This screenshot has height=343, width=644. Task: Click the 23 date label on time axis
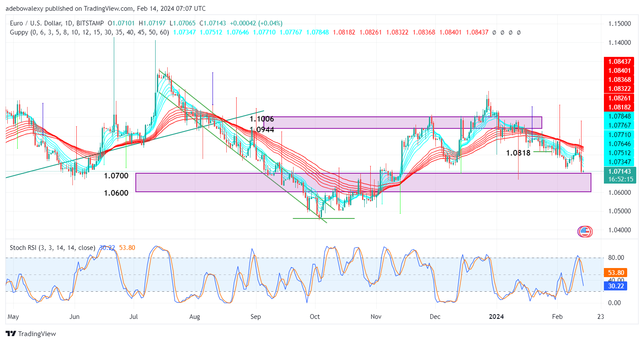pyautogui.click(x=601, y=317)
